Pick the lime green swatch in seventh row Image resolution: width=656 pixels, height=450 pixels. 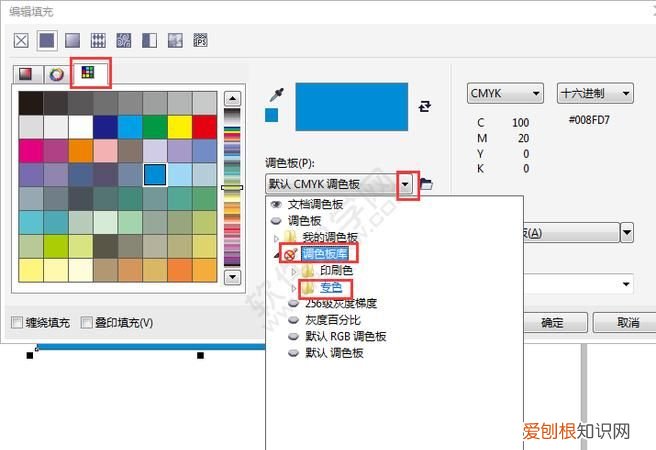56,246
